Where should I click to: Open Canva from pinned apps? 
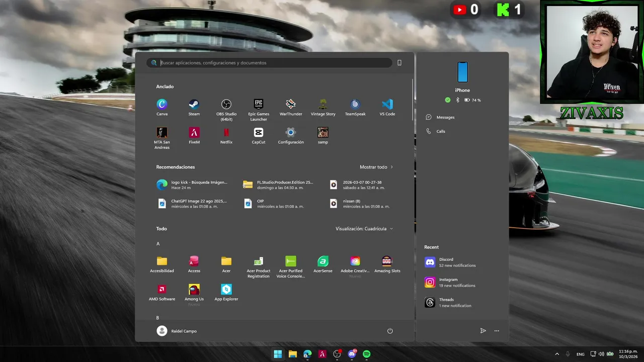tap(162, 107)
